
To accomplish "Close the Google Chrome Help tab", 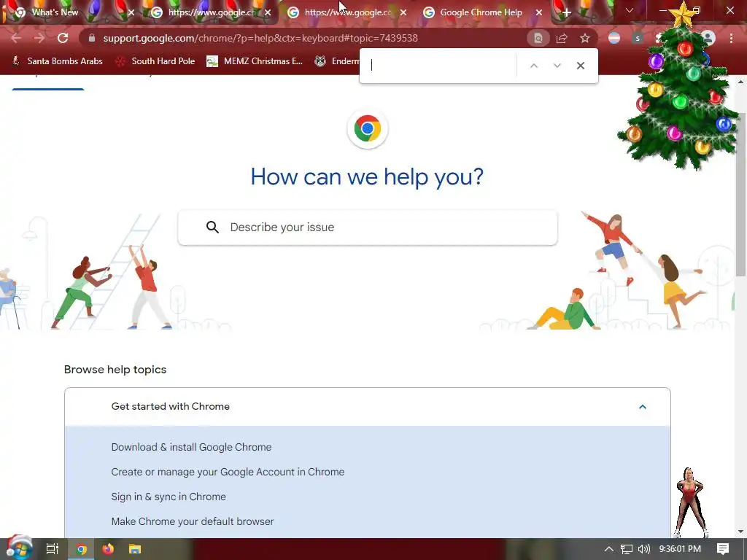I will click(539, 12).
